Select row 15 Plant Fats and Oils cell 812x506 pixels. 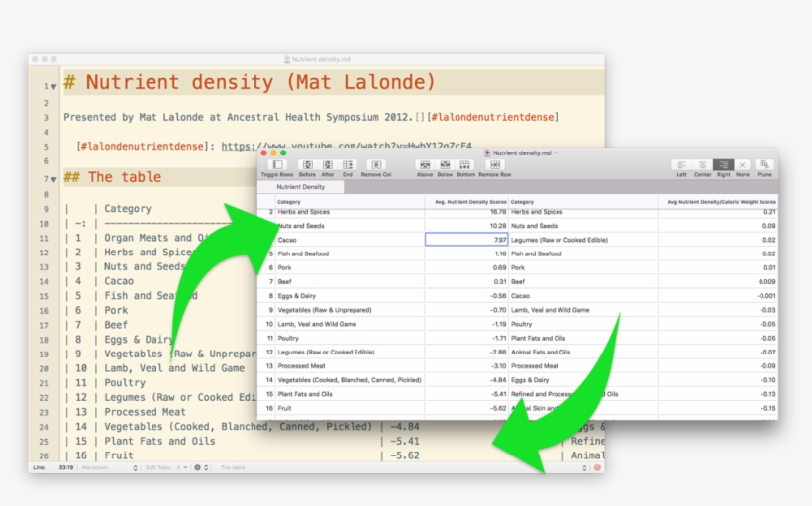coord(351,394)
